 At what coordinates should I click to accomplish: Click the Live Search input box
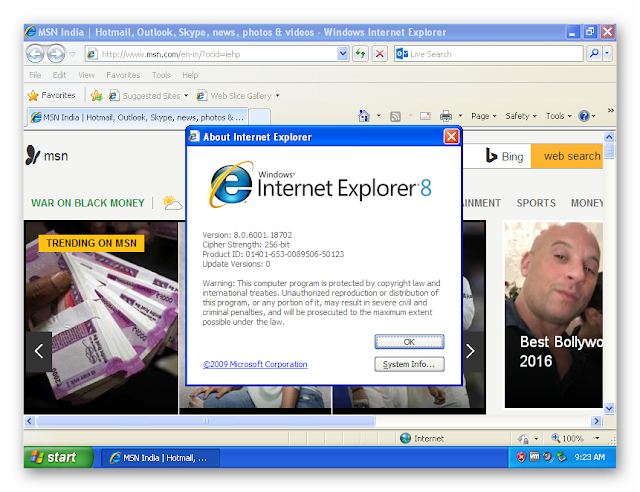click(489, 54)
